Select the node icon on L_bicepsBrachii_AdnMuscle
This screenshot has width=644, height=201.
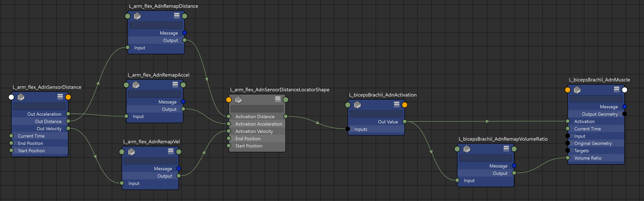pyautogui.click(x=578, y=90)
